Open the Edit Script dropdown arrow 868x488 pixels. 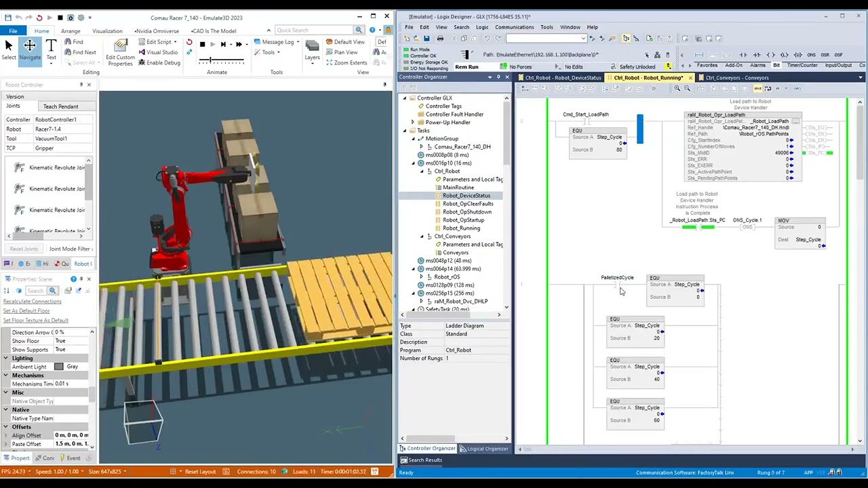tap(175, 42)
